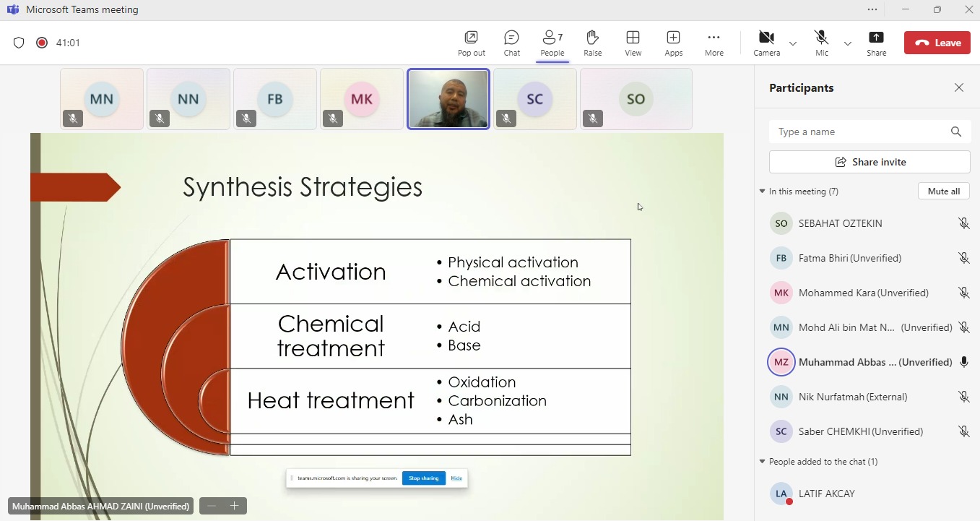
Task: Click the 'Type a name' search field
Action: 859,132
